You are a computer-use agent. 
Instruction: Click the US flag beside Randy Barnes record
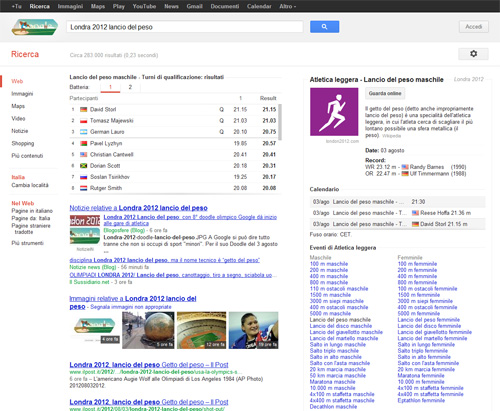(x=405, y=167)
